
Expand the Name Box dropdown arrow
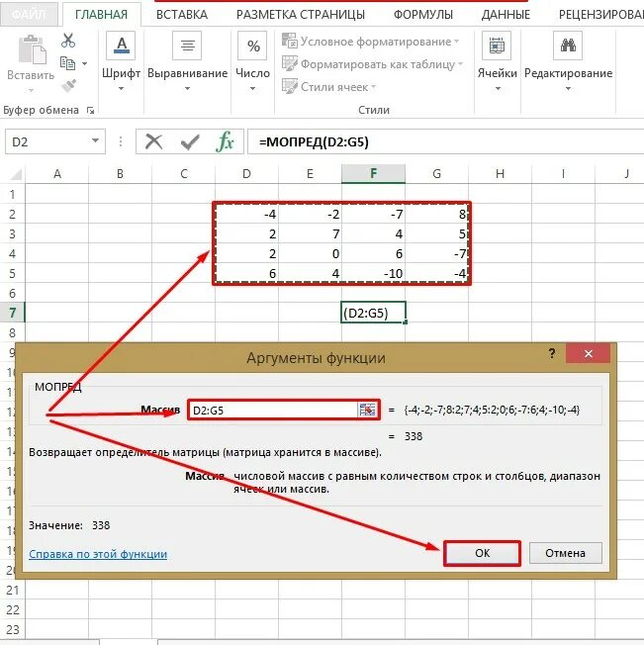(95, 141)
